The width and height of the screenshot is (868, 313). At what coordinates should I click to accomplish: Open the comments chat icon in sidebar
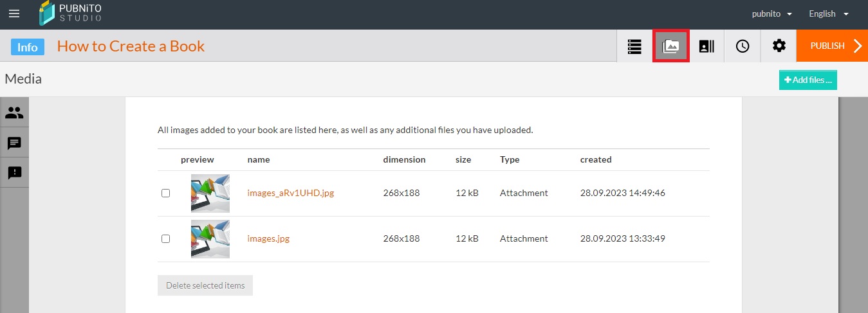[x=14, y=143]
